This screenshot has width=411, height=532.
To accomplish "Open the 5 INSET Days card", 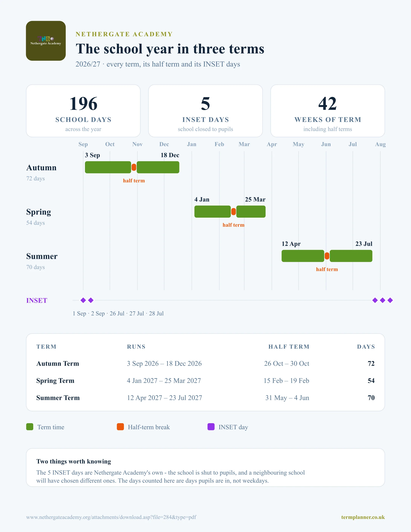I will coord(205,111).
